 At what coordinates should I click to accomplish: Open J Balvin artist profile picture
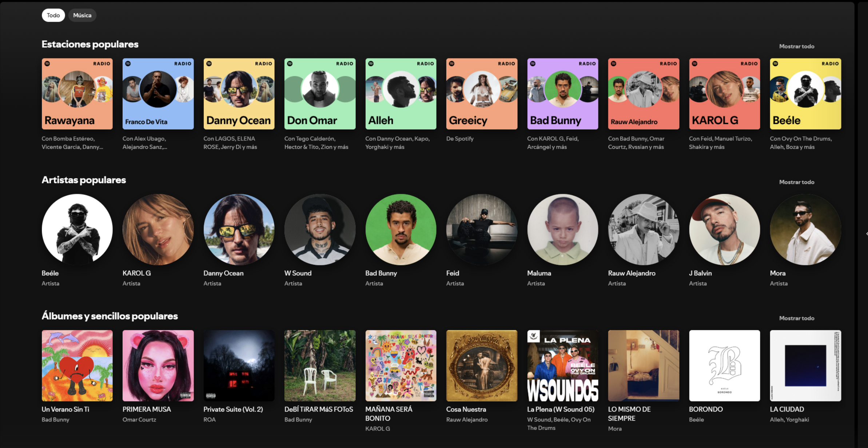pyautogui.click(x=725, y=229)
